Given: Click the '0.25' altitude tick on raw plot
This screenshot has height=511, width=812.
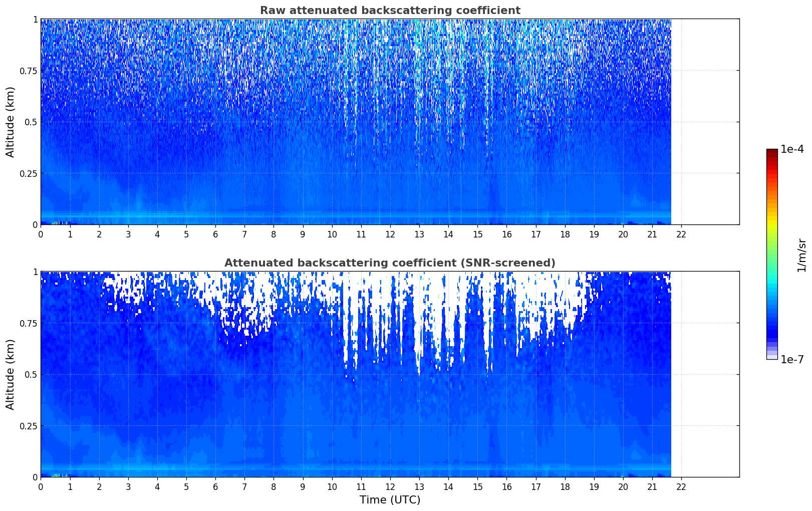Looking at the screenshot, I should pyautogui.click(x=29, y=173).
